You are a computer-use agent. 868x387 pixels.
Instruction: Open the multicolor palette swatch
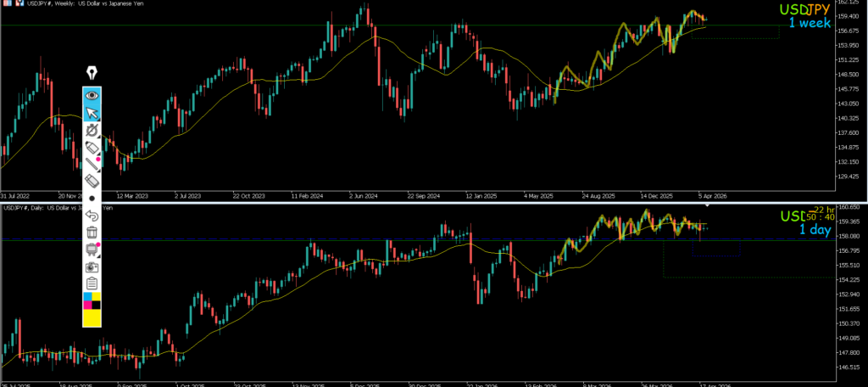tap(92, 300)
